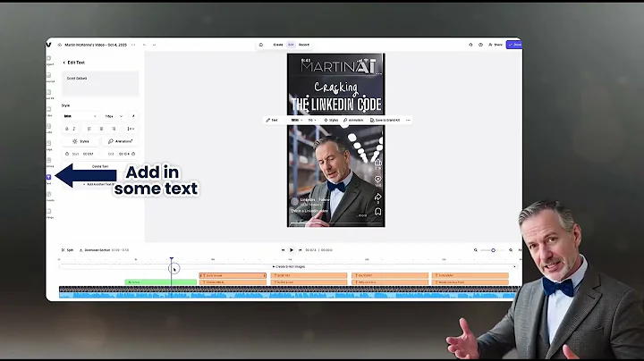This screenshot has height=361, width=644.
Task: Go back using the Edit Text arrow
Action: pyautogui.click(x=64, y=63)
